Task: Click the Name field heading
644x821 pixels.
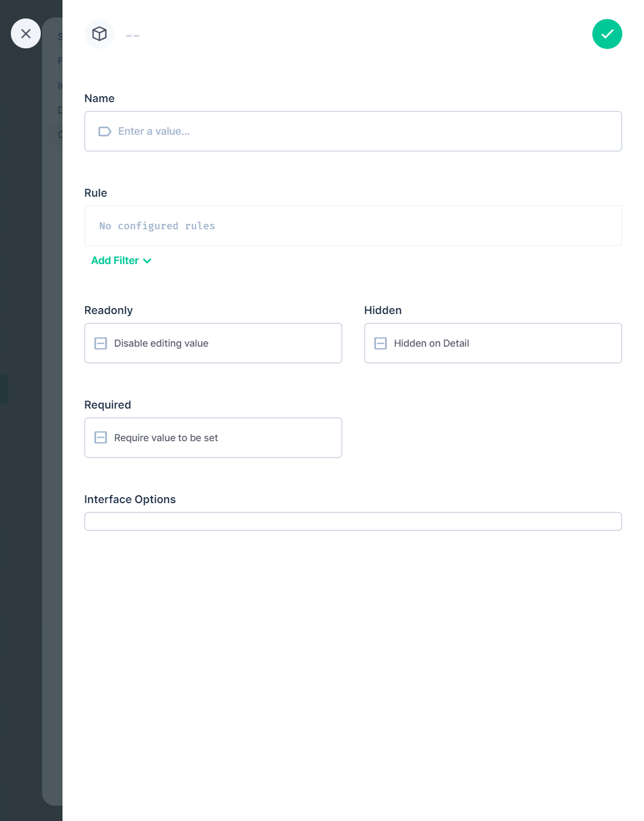Action: click(x=99, y=98)
